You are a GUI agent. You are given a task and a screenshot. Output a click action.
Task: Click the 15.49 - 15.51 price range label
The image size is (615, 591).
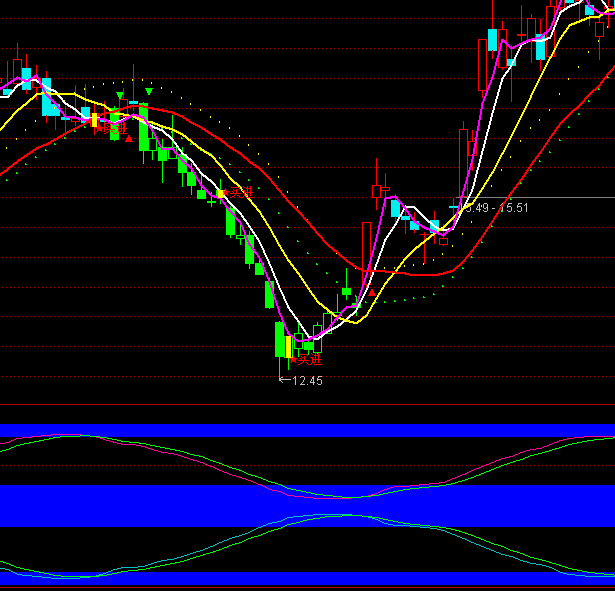coord(494,208)
